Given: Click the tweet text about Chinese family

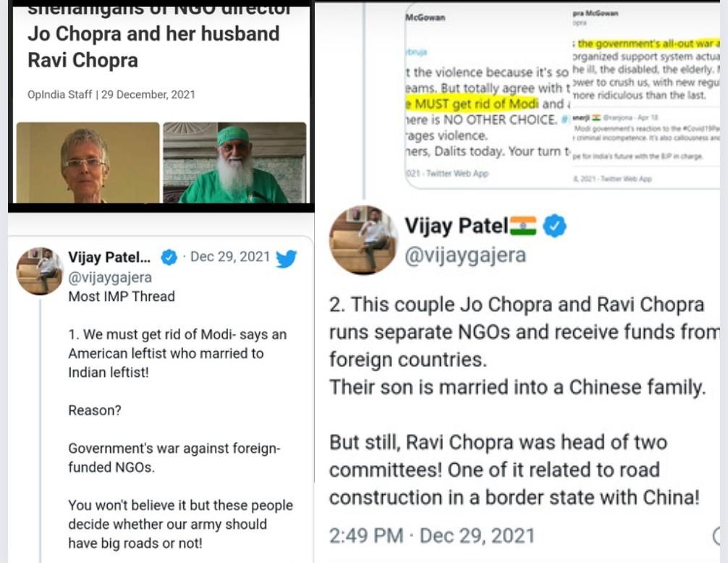Looking at the screenshot, I should coord(517,387).
